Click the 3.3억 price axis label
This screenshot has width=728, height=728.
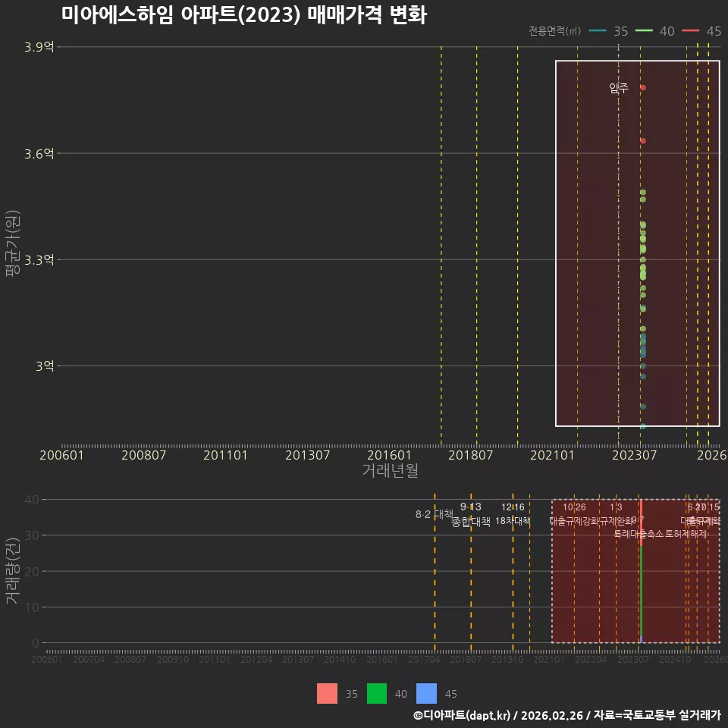(x=39, y=259)
